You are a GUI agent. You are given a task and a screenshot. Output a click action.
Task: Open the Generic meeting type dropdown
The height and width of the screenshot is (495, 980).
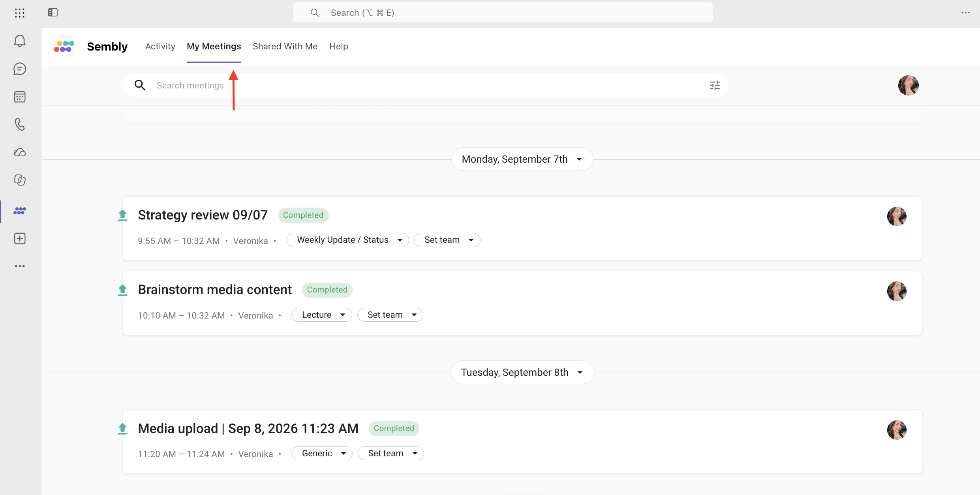(322, 454)
